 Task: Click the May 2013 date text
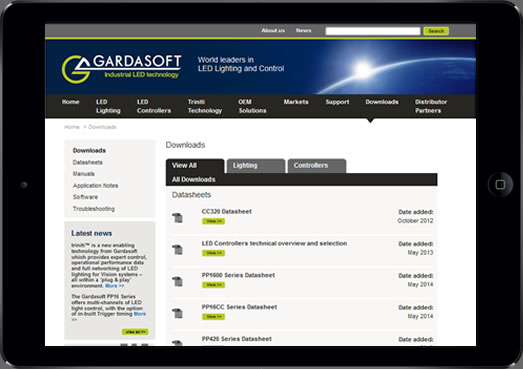[x=420, y=253]
